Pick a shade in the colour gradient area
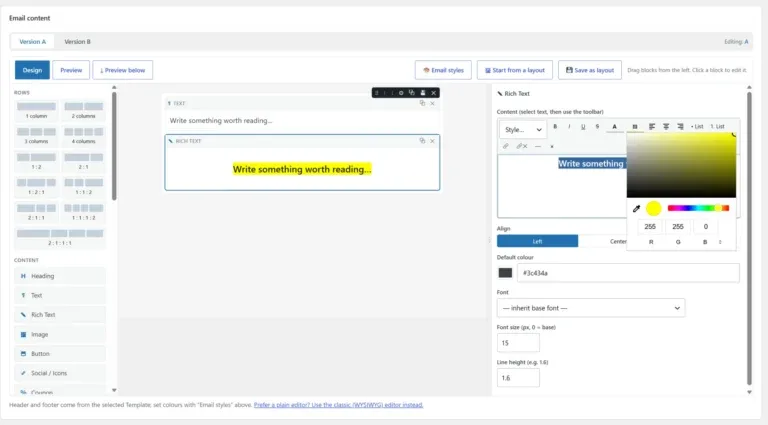Image resolution: width=768 pixels, height=425 pixels. click(x=681, y=165)
